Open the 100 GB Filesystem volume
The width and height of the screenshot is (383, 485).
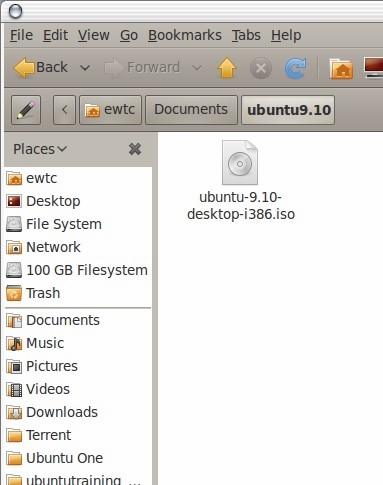click(78, 270)
